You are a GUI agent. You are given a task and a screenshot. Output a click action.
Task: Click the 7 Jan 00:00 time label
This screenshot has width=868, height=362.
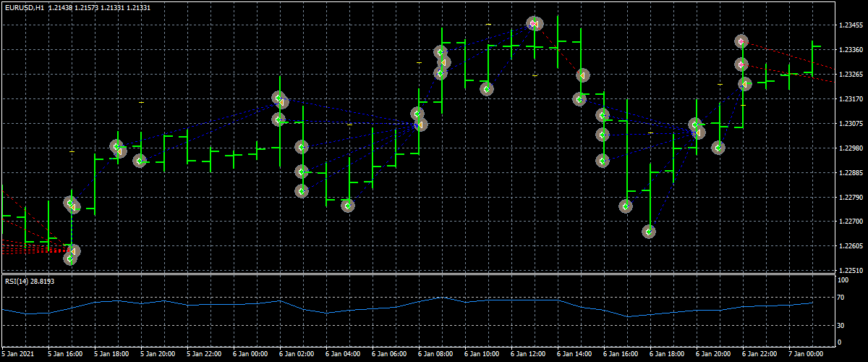[806, 355]
